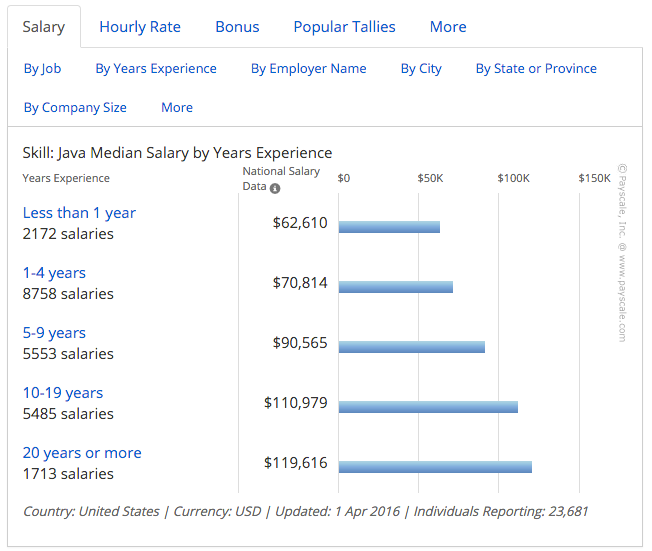Select the Popular Tallies tab
Image resolution: width=652 pixels, height=551 pixels.
[344, 27]
